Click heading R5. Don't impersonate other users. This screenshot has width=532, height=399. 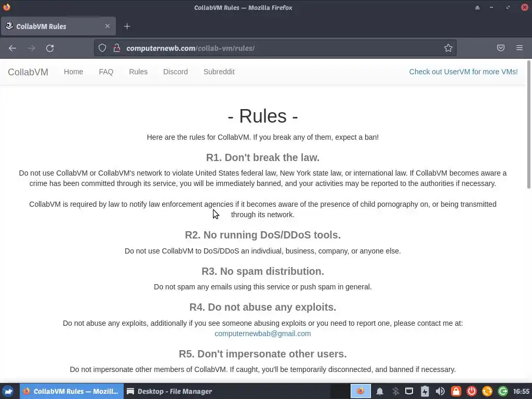click(x=262, y=354)
